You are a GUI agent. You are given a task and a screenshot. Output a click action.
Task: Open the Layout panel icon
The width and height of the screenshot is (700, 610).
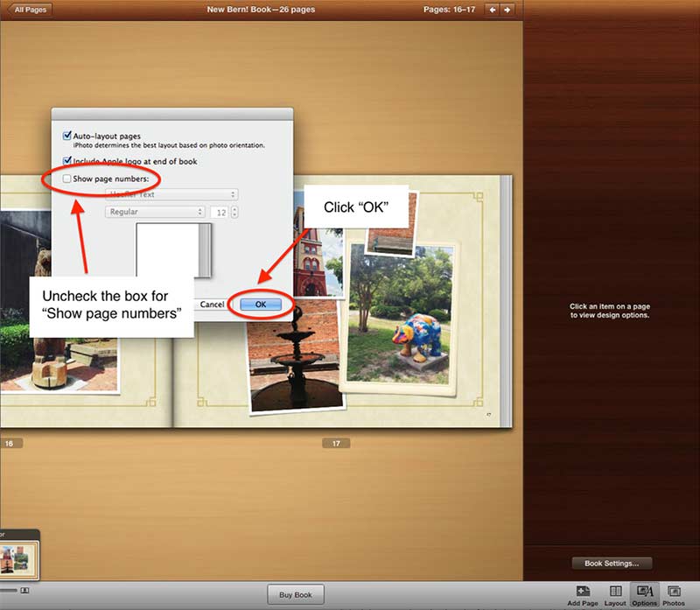(615, 592)
